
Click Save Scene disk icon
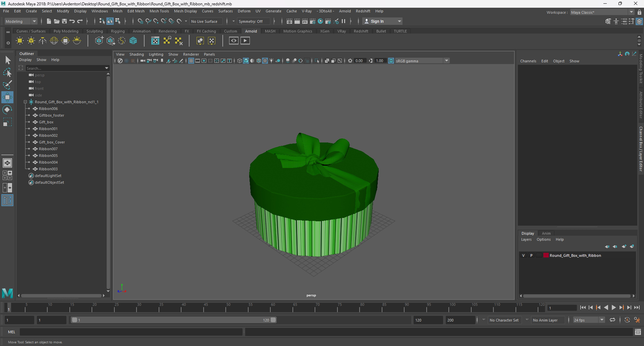pos(64,21)
